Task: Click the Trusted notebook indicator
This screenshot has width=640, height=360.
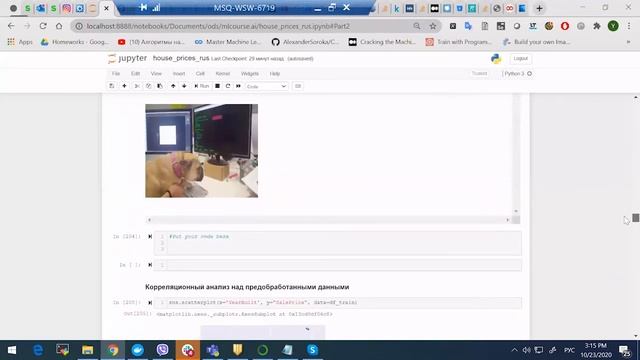Action: point(480,73)
